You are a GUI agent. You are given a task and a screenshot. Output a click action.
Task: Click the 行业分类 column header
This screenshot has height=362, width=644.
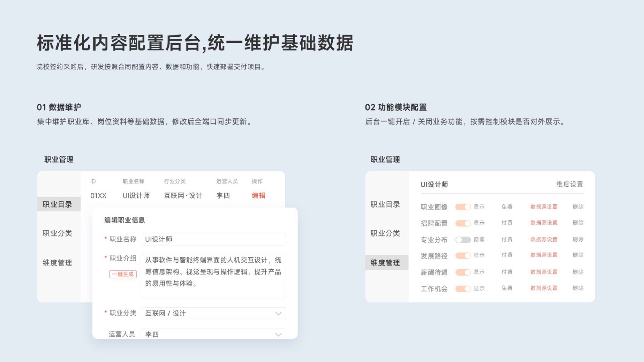pos(175,181)
